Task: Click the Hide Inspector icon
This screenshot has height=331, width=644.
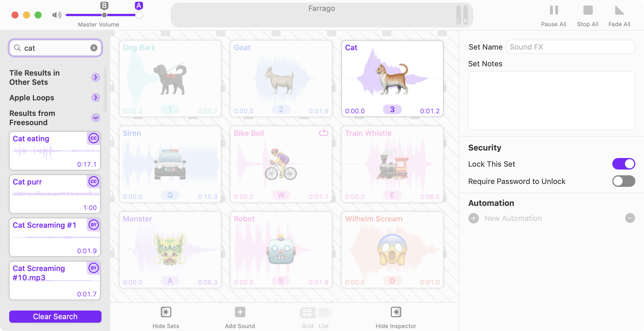Action: [x=396, y=312]
